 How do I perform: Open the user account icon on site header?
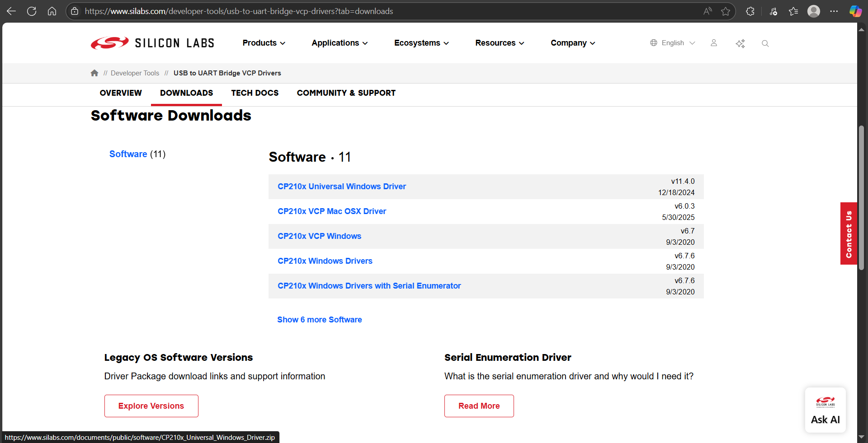[714, 43]
